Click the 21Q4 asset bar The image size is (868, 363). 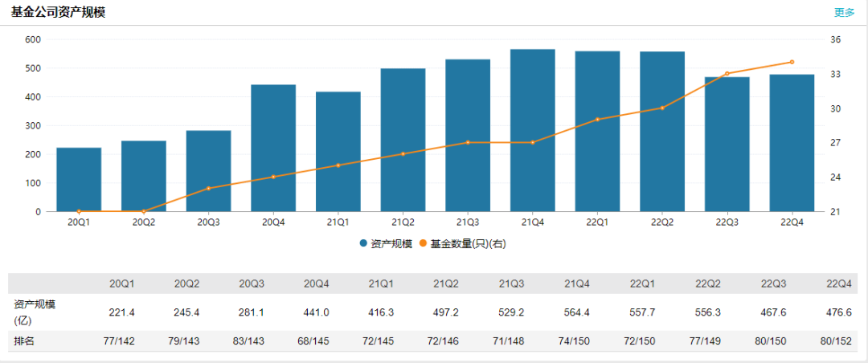click(533, 131)
